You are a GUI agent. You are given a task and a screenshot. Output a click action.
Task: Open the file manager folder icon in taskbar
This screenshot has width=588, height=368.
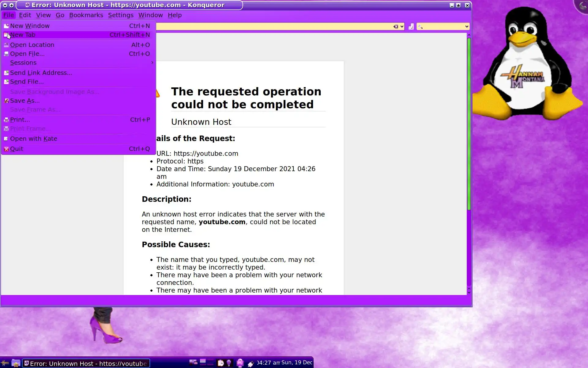[16, 363]
